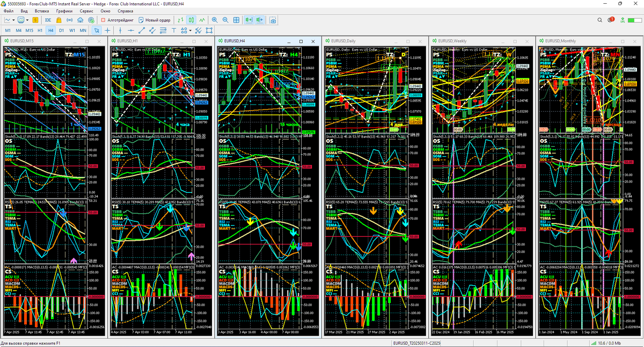Open the Окно menu
The height and width of the screenshot is (347, 644).
(106, 11)
